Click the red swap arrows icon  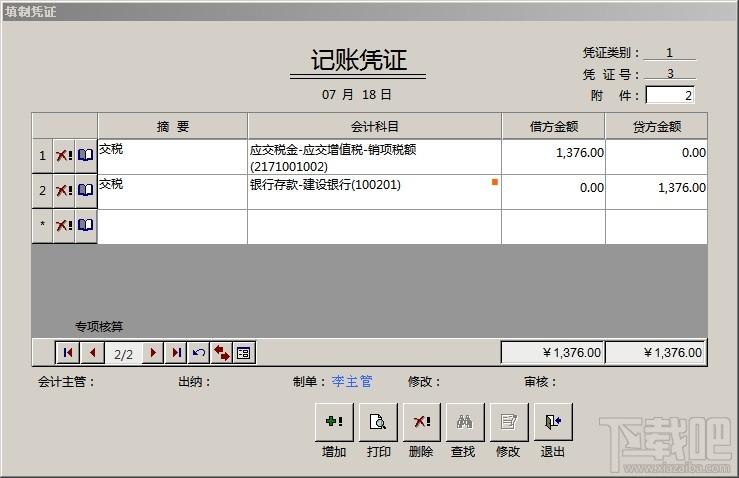[x=222, y=353]
